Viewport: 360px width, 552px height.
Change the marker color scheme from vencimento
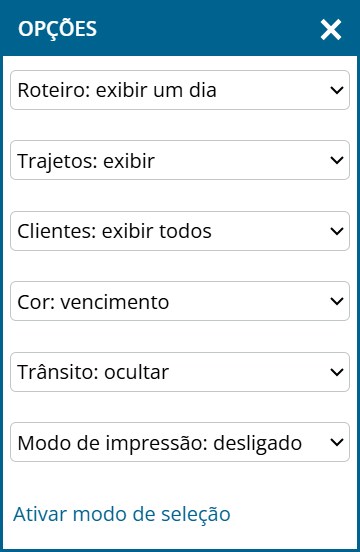coord(180,301)
